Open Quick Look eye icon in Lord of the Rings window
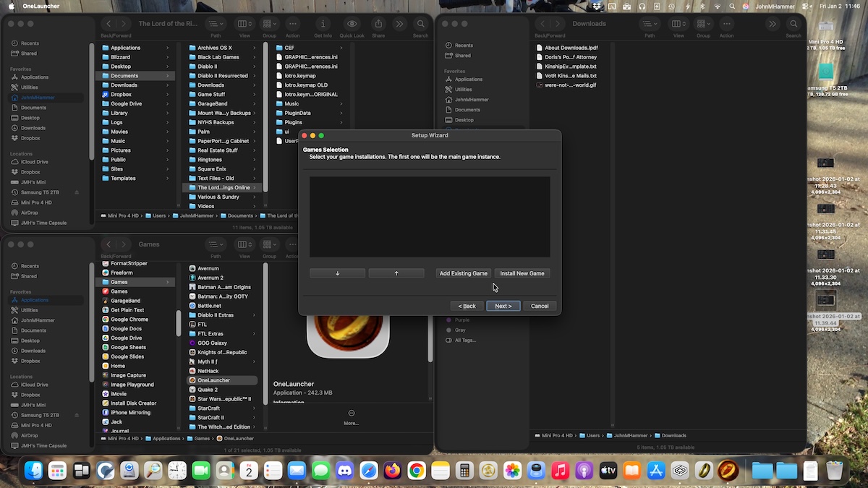This screenshot has height=488, width=868. pyautogui.click(x=352, y=24)
